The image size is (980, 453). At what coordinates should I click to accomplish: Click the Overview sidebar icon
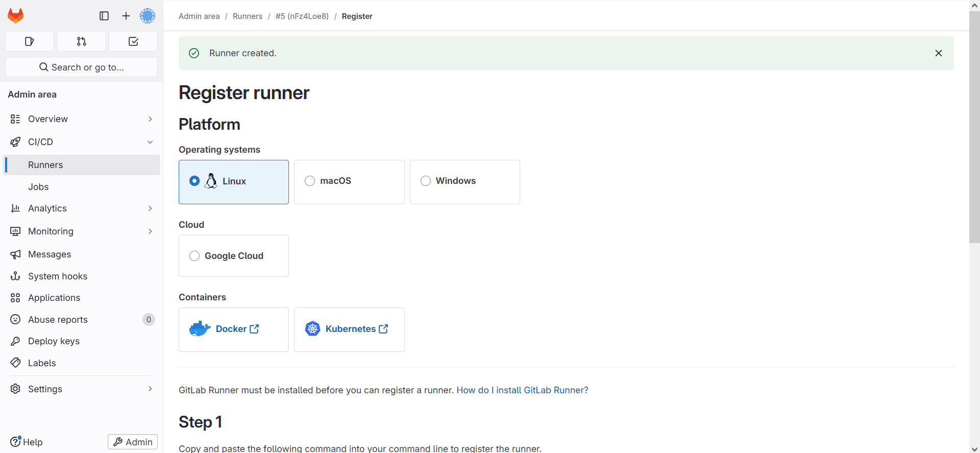pos(15,119)
